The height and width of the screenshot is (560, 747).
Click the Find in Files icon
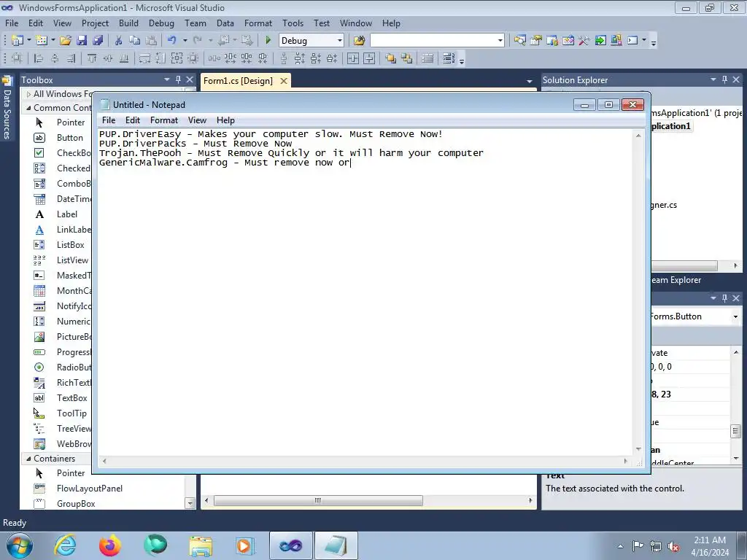359,41
